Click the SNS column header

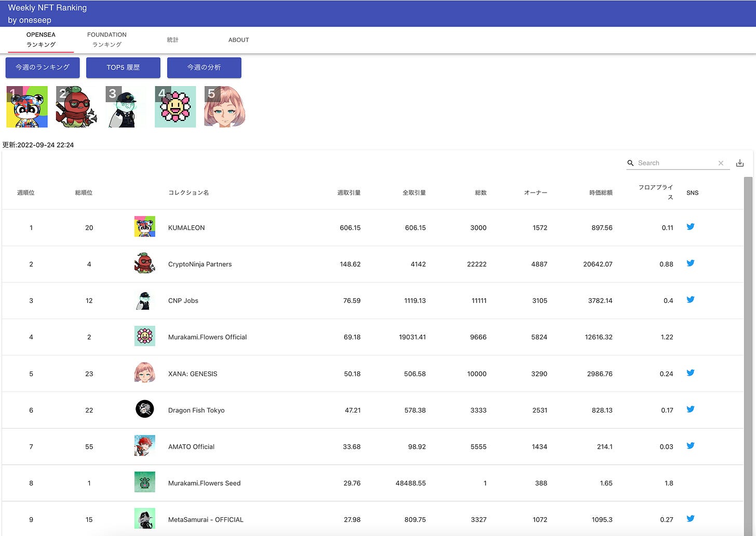click(693, 193)
